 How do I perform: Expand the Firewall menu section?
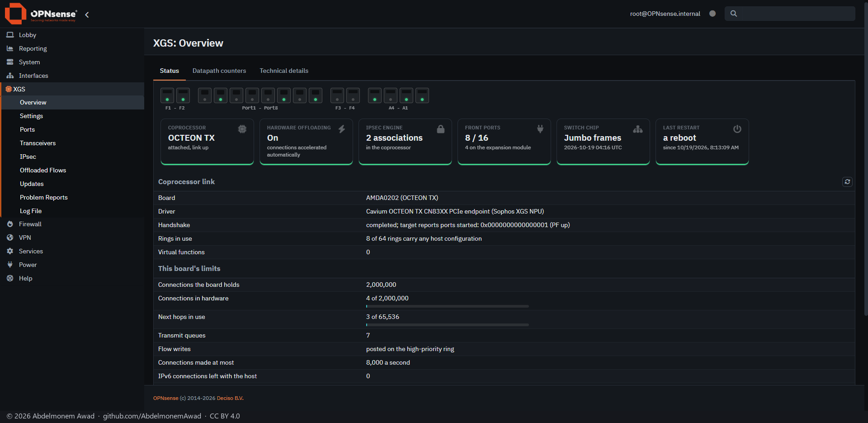point(72,224)
